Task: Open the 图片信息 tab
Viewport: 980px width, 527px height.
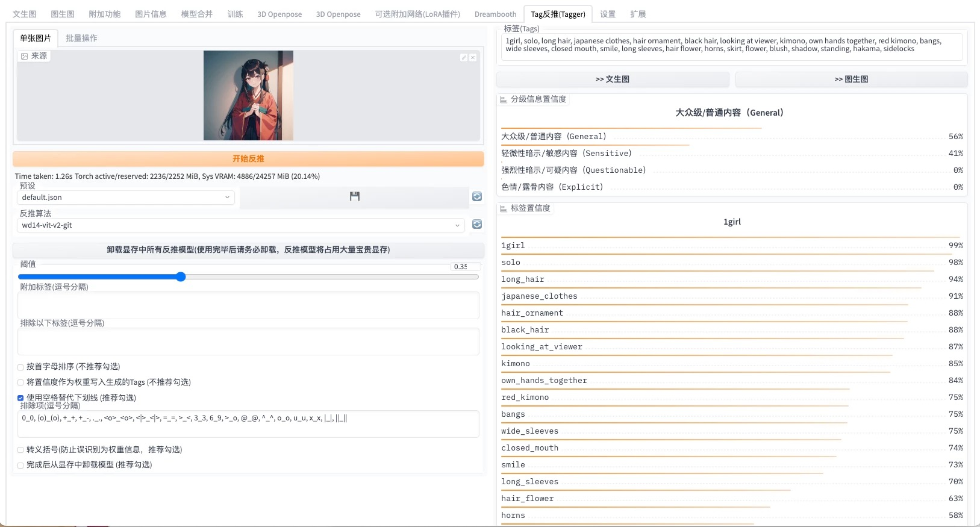Action: [151, 14]
